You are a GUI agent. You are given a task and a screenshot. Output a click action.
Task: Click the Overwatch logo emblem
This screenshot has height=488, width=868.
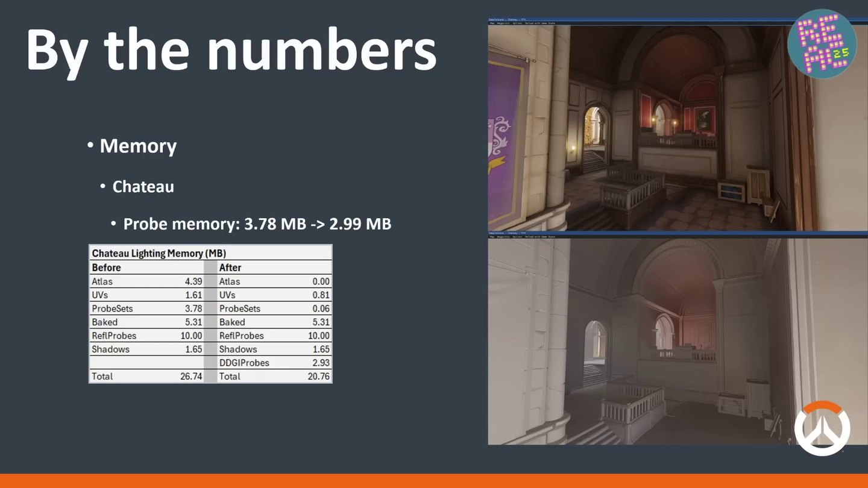point(822,428)
